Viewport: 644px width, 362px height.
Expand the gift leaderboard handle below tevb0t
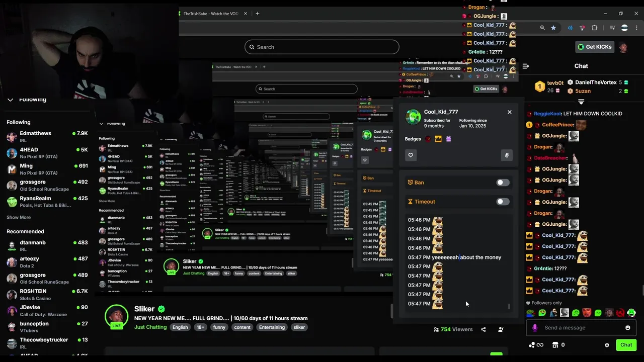point(581,102)
